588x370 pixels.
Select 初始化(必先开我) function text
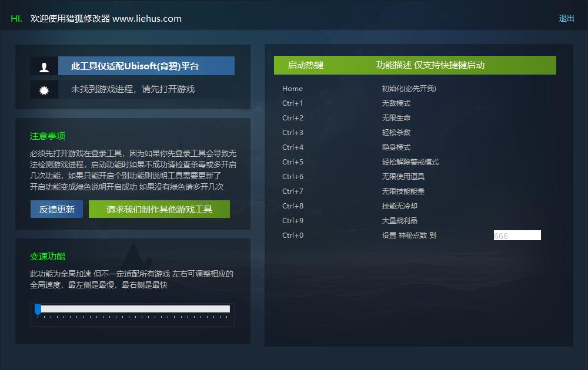409,88
